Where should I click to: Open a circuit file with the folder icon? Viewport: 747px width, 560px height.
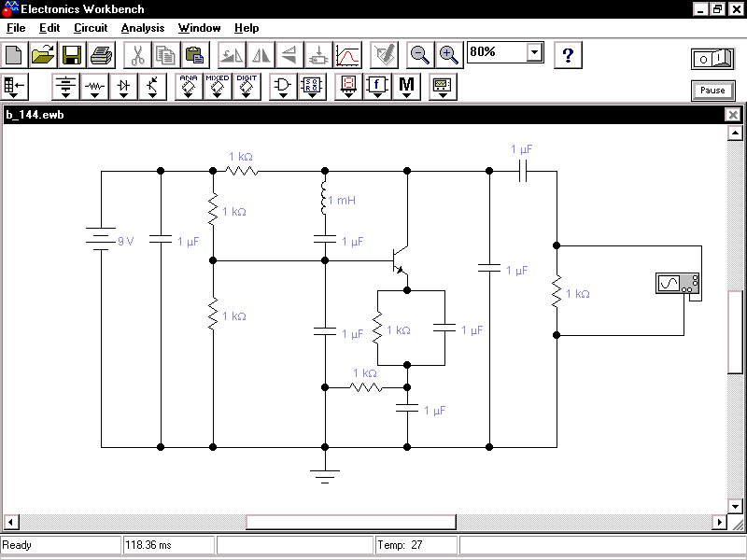point(43,54)
